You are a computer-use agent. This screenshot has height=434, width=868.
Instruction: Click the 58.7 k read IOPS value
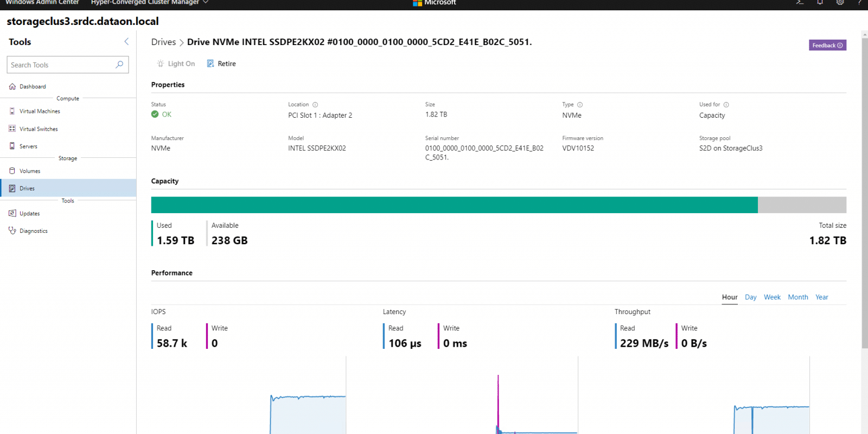[x=172, y=343]
